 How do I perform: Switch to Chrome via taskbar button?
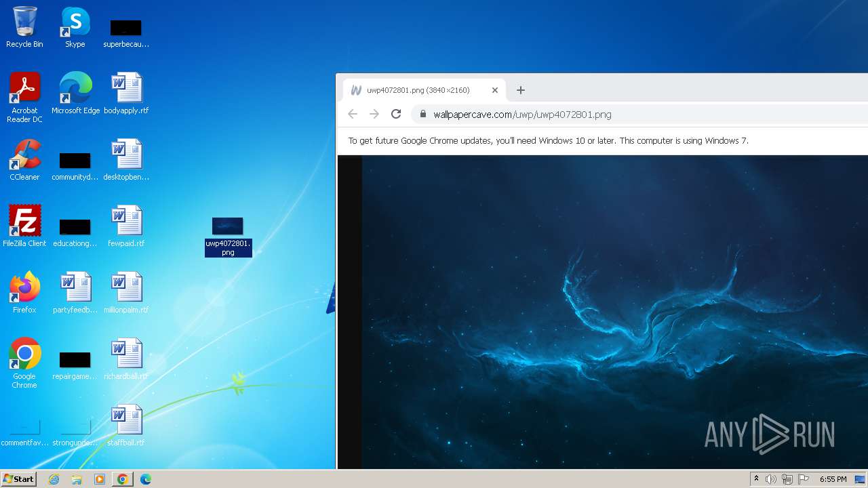pos(123,479)
